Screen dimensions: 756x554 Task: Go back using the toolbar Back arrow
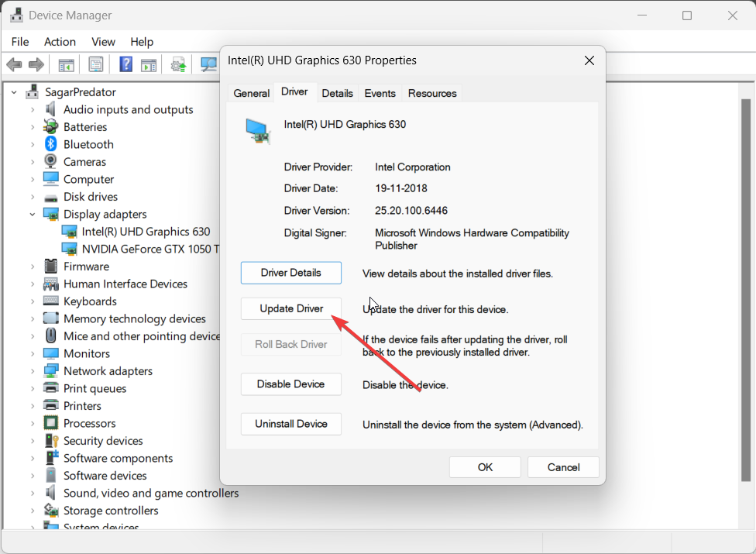(15, 64)
